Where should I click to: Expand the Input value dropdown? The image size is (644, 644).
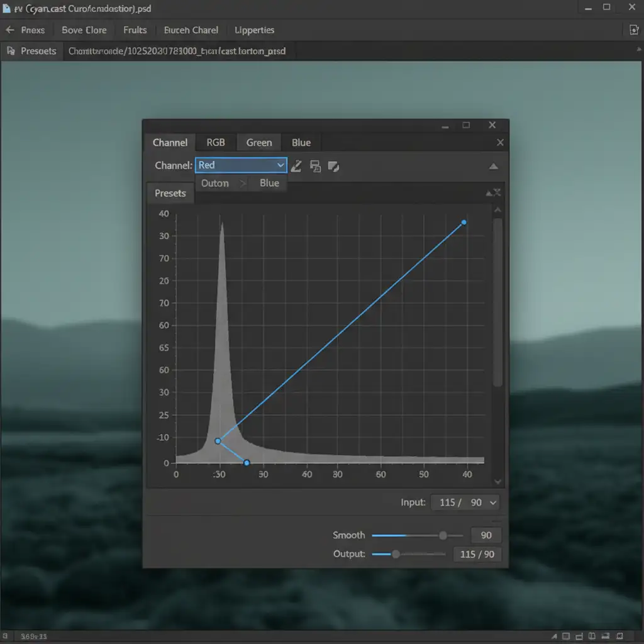point(492,502)
